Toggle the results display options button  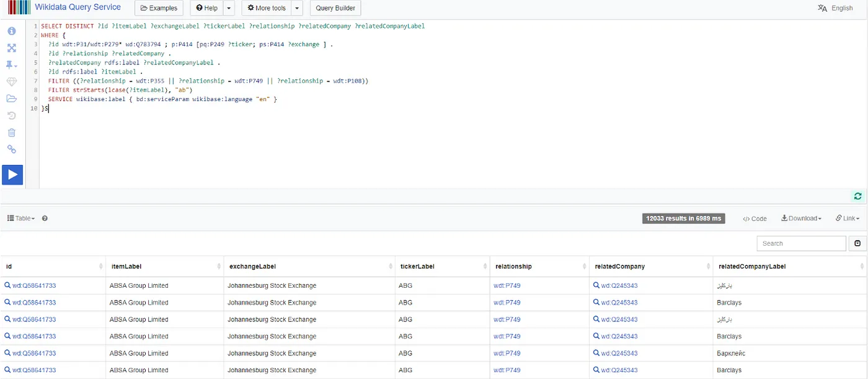[857, 243]
